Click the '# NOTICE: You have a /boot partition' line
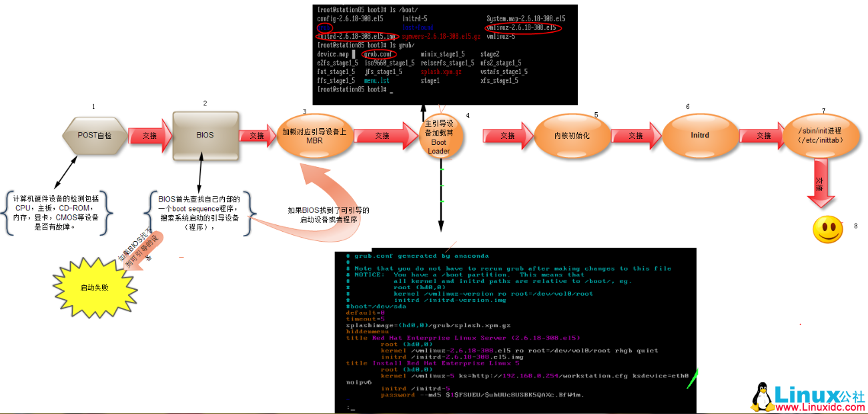 point(465,274)
